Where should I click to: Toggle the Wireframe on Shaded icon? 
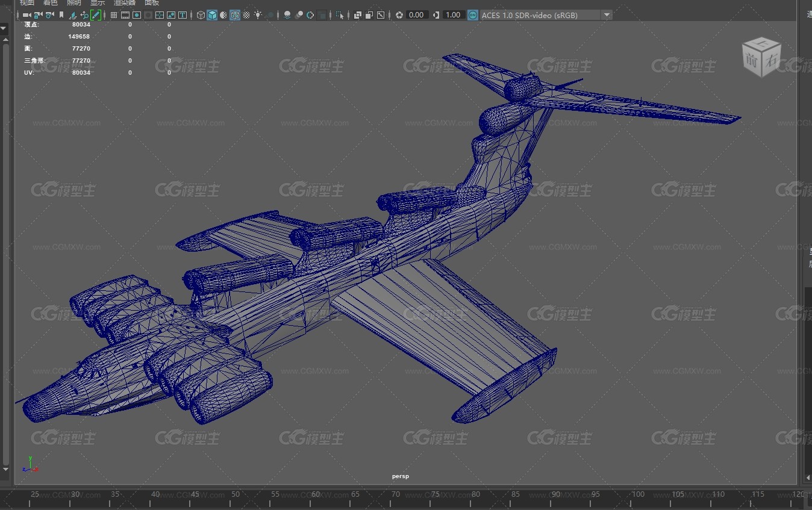pos(235,15)
